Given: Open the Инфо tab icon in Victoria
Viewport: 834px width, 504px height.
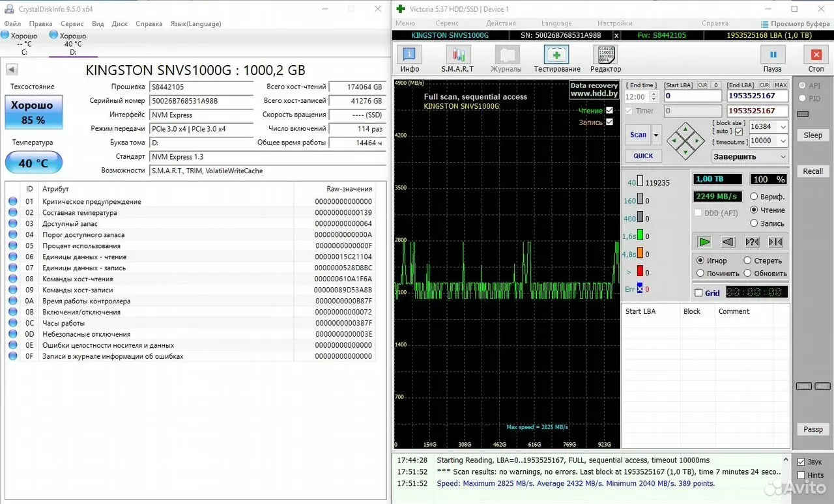Looking at the screenshot, I should pyautogui.click(x=409, y=55).
